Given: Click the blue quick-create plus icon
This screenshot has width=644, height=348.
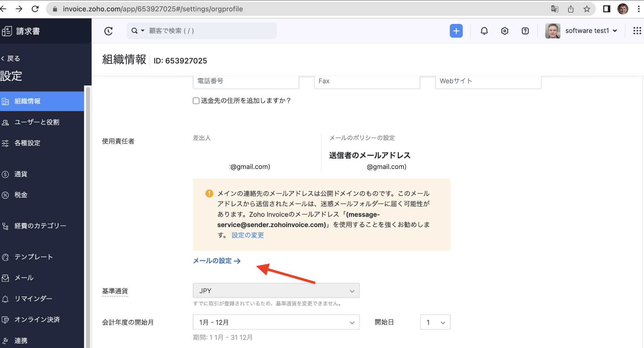Looking at the screenshot, I should (456, 31).
